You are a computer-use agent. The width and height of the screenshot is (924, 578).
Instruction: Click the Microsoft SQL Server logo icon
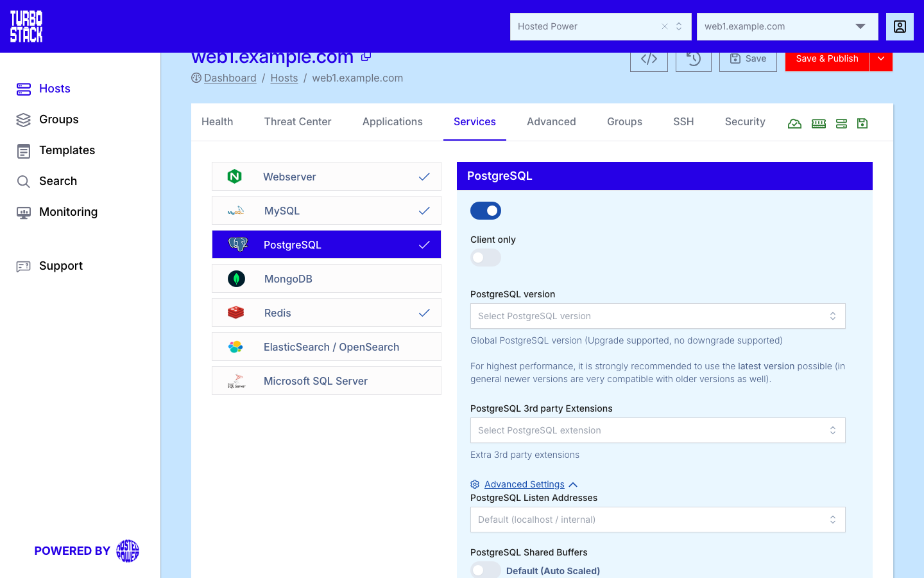tap(236, 381)
